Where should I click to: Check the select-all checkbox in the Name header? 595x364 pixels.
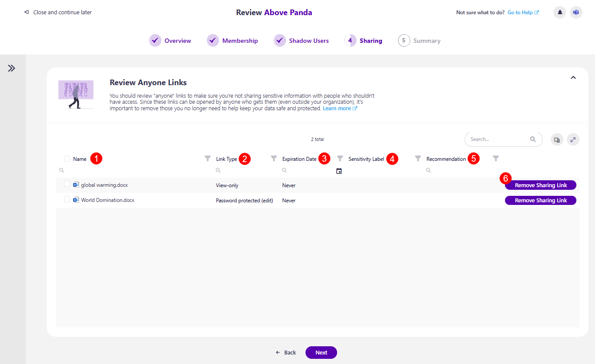coord(67,158)
